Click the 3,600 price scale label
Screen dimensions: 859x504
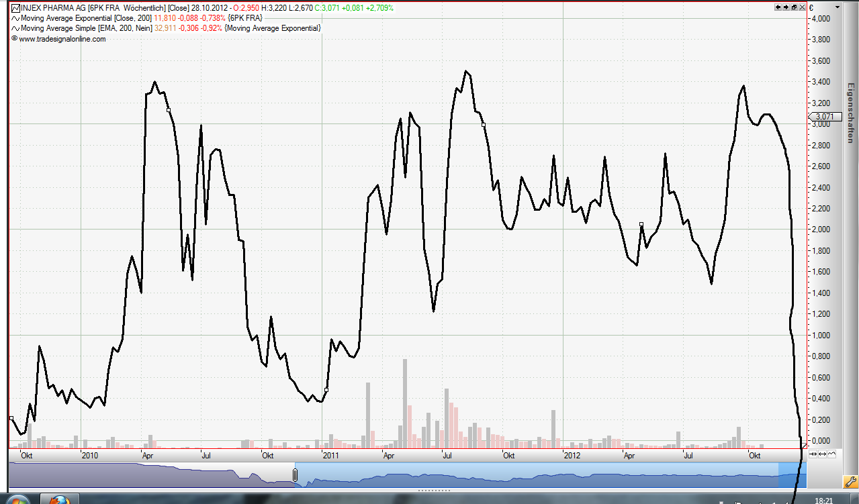click(x=822, y=61)
